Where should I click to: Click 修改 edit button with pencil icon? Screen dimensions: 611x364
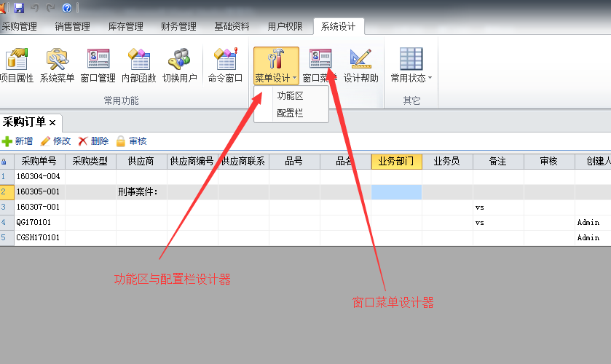click(56, 141)
